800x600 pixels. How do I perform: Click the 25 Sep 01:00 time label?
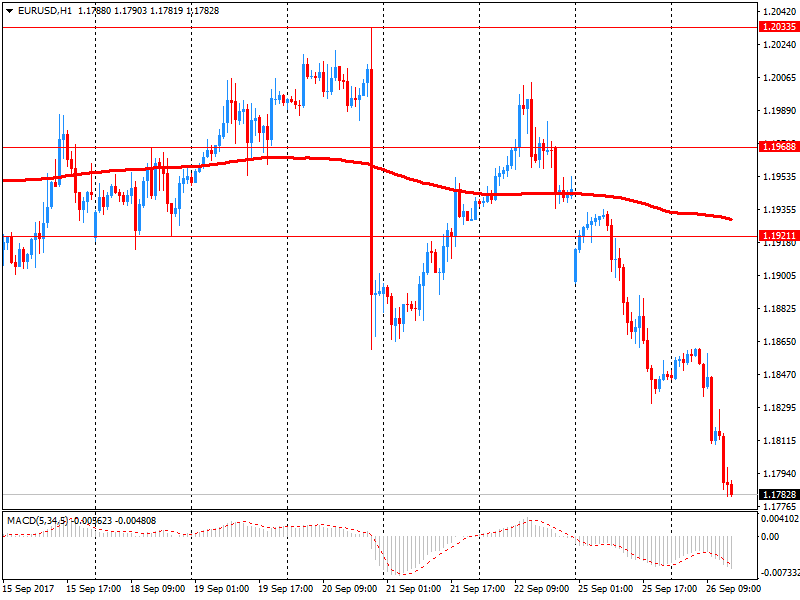tap(606, 589)
